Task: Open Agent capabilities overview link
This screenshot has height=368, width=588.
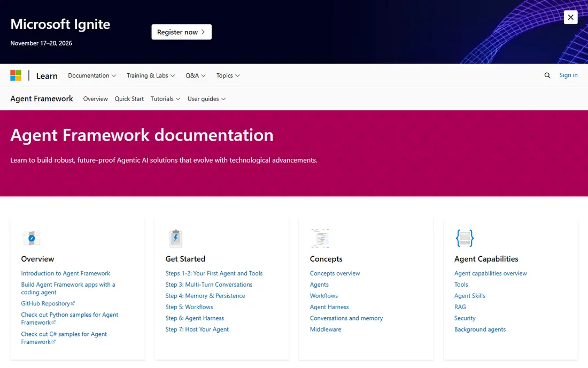Action: coord(491,273)
